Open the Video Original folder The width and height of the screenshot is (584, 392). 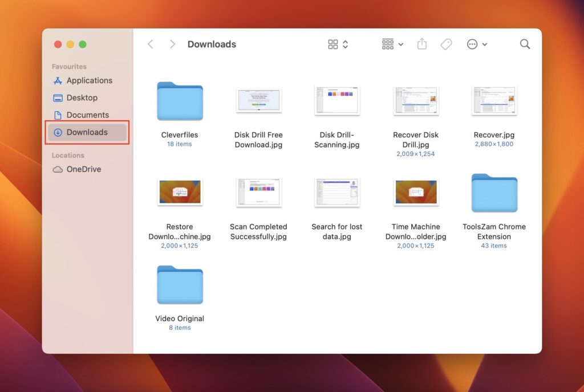[x=180, y=285]
